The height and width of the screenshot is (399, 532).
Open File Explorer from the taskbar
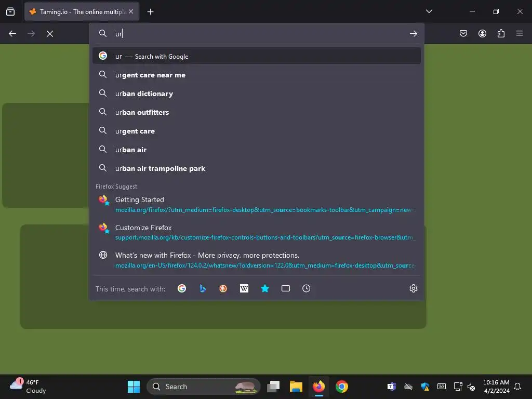[296, 387]
